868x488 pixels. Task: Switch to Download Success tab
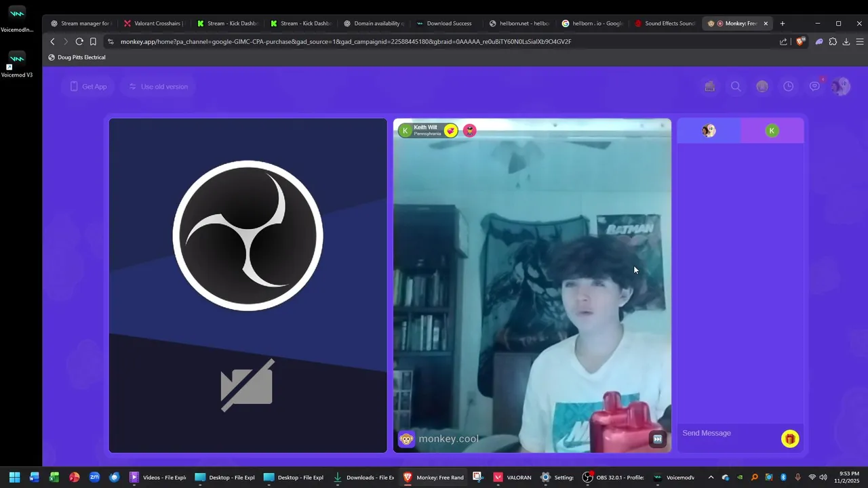click(x=448, y=23)
